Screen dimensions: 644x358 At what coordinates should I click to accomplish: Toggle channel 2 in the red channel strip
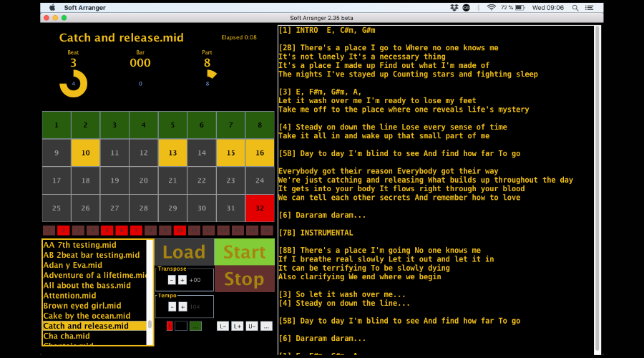(x=63, y=231)
